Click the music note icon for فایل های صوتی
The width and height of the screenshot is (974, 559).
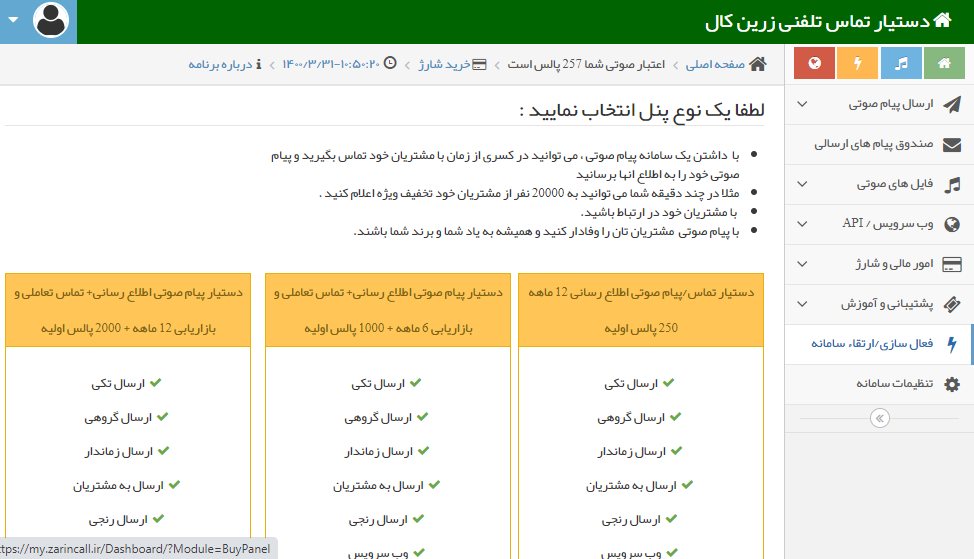click(952, 184)
